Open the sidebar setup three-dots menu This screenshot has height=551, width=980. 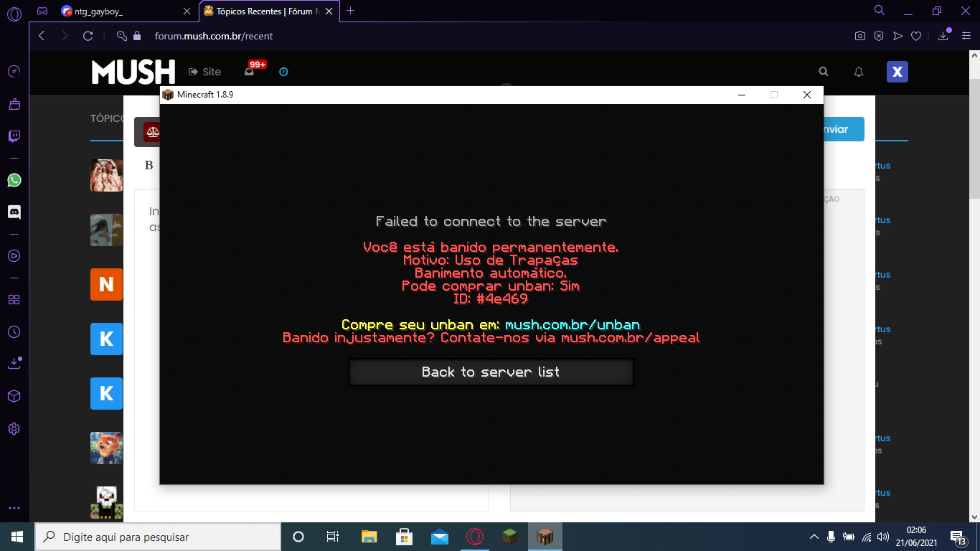click(14, 508)
